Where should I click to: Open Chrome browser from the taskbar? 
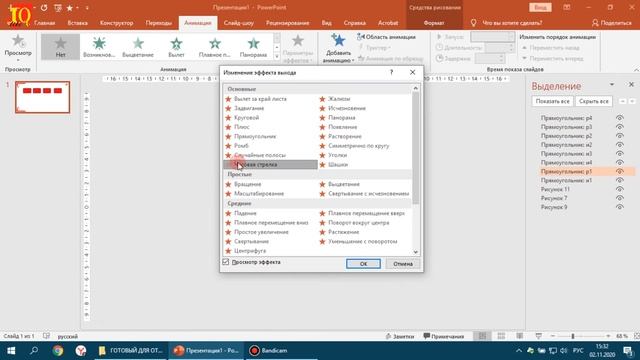[x=58, y=350]
